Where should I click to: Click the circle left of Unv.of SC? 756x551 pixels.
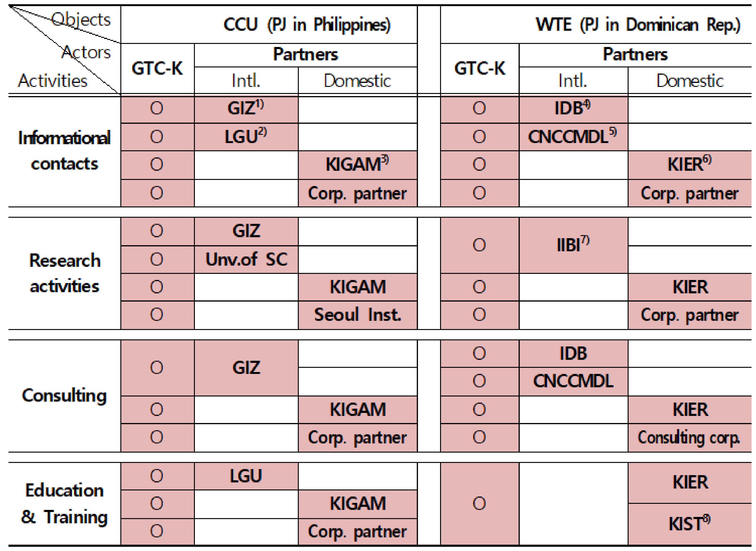[157, 260]
